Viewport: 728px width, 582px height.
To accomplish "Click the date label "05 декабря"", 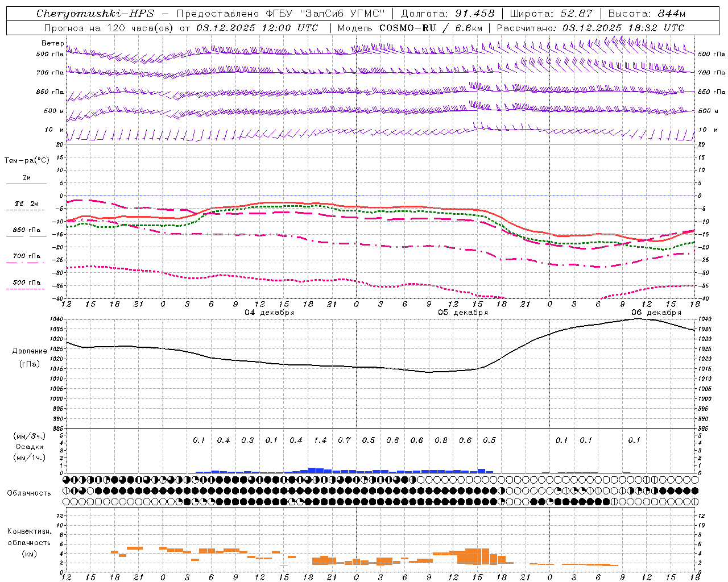I will (462, 313).
